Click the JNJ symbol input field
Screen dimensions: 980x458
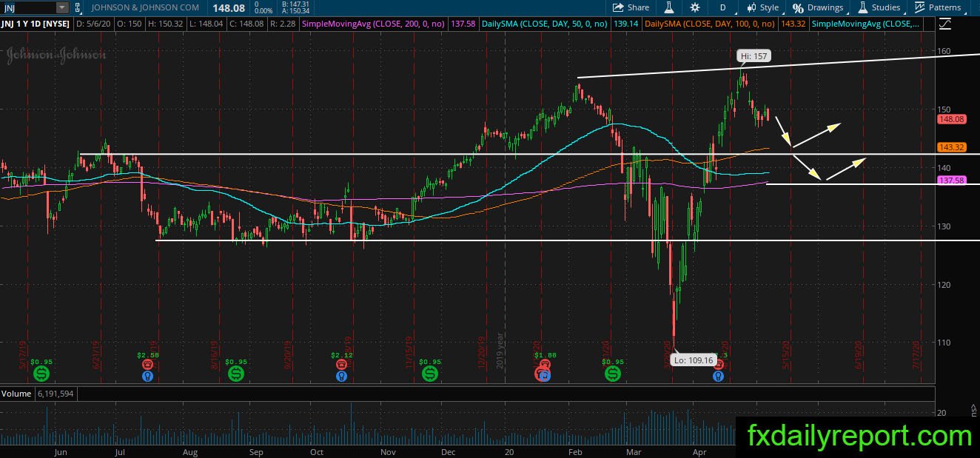click(x=28, y=7)
